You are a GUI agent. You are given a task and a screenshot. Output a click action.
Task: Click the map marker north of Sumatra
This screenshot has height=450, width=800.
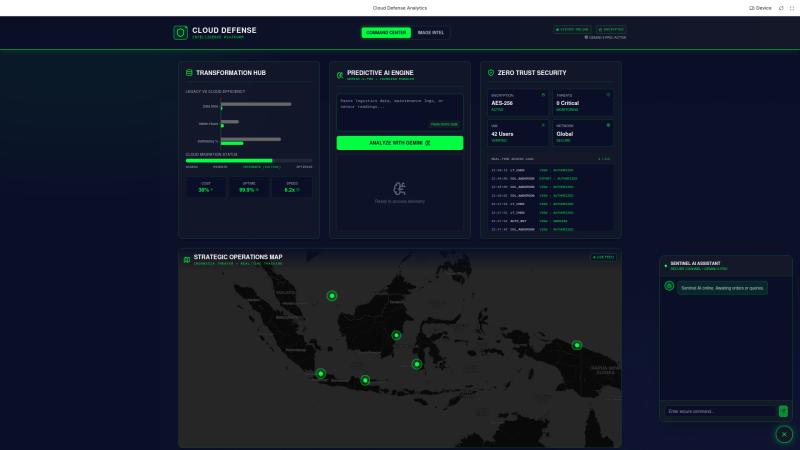point(332,296)
